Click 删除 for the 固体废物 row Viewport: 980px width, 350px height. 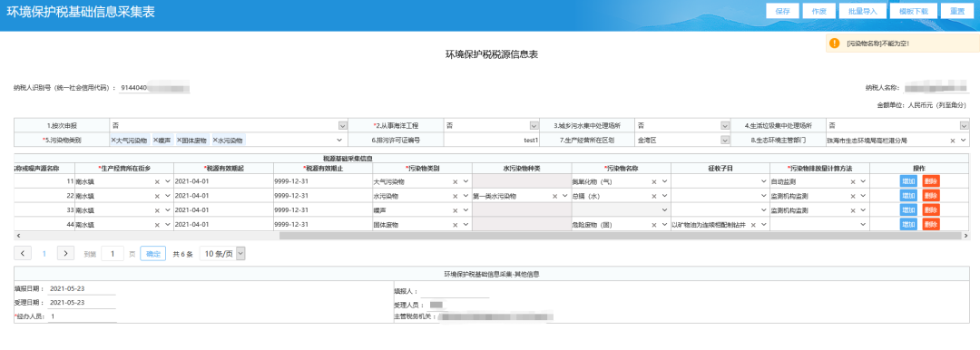coord(931,224)
